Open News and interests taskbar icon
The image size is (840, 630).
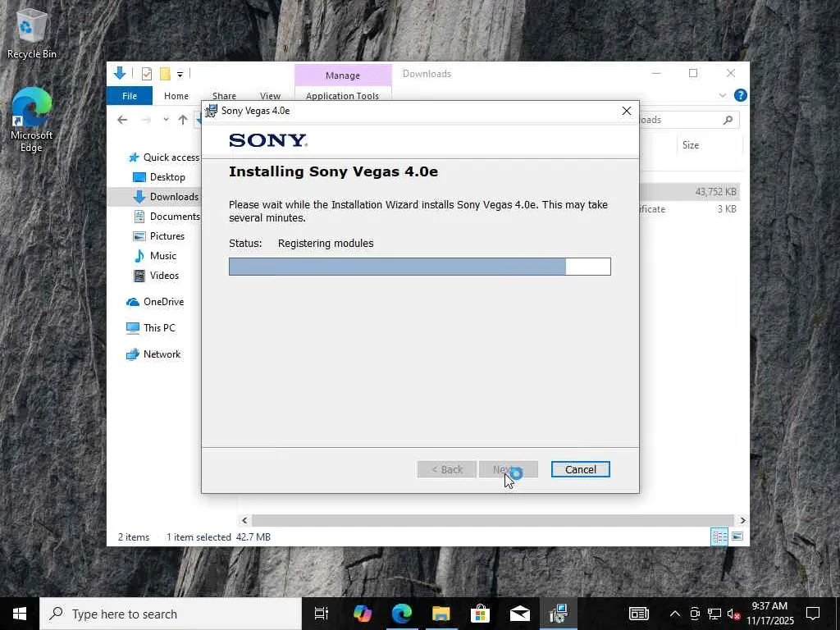tap(638, 614)
